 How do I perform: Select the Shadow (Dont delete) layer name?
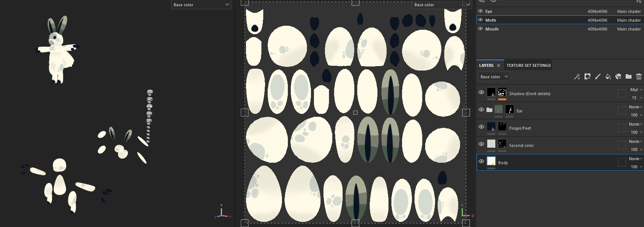(529, 94)
